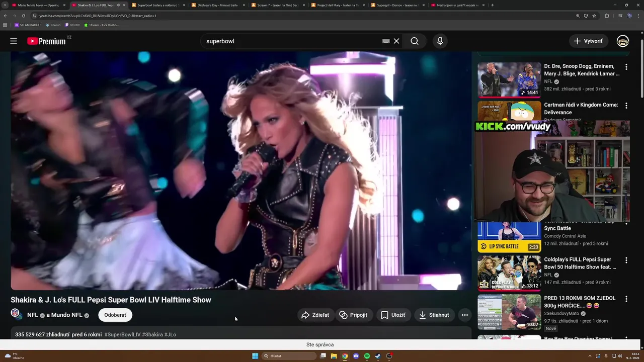Open options for 800g HORČICE video
The width and height of the screenshot is (644, 362).
pyautogui.click(x=626, y=299)
